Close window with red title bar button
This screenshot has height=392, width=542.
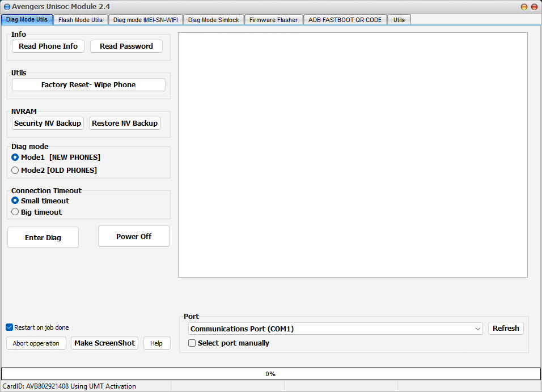[x=533, y=7]
